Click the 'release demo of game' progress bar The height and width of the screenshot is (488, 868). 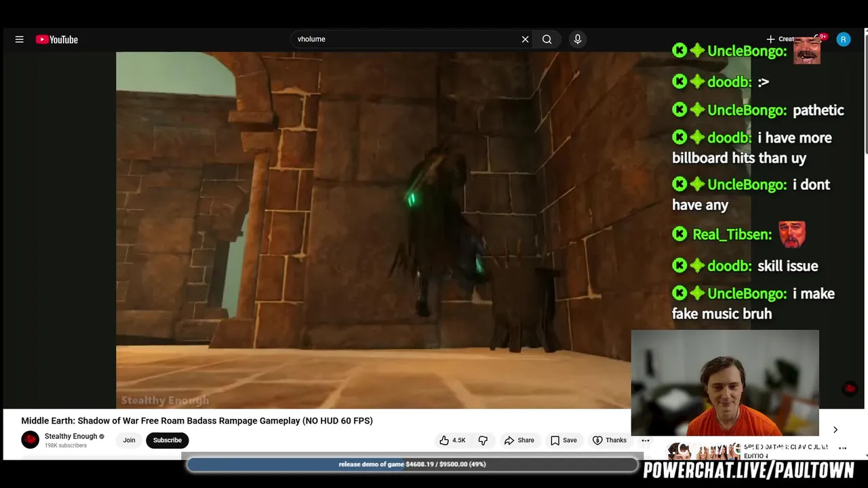click(x=412, y=464)
